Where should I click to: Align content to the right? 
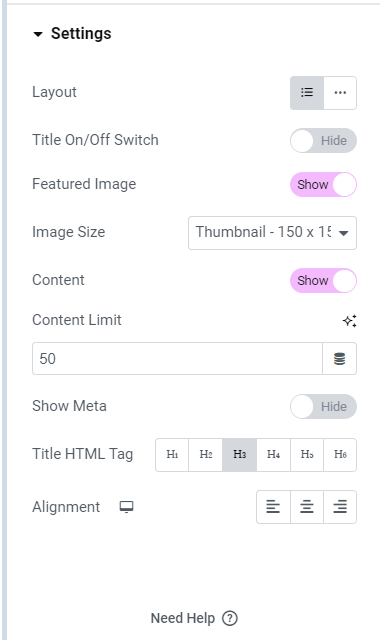pyautogui.click(x=340, y=507)
